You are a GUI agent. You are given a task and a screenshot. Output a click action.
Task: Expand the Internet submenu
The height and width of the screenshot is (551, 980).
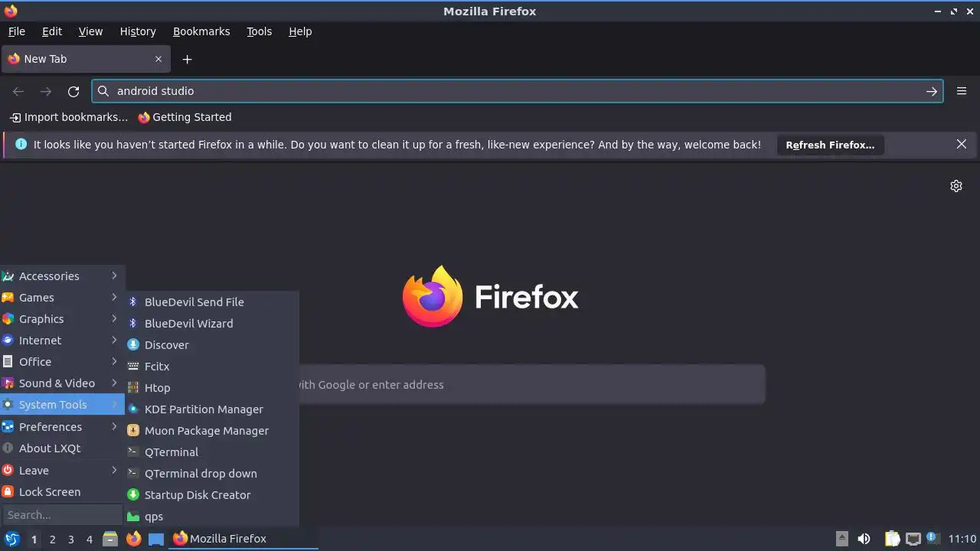click(x=62, y=341)
